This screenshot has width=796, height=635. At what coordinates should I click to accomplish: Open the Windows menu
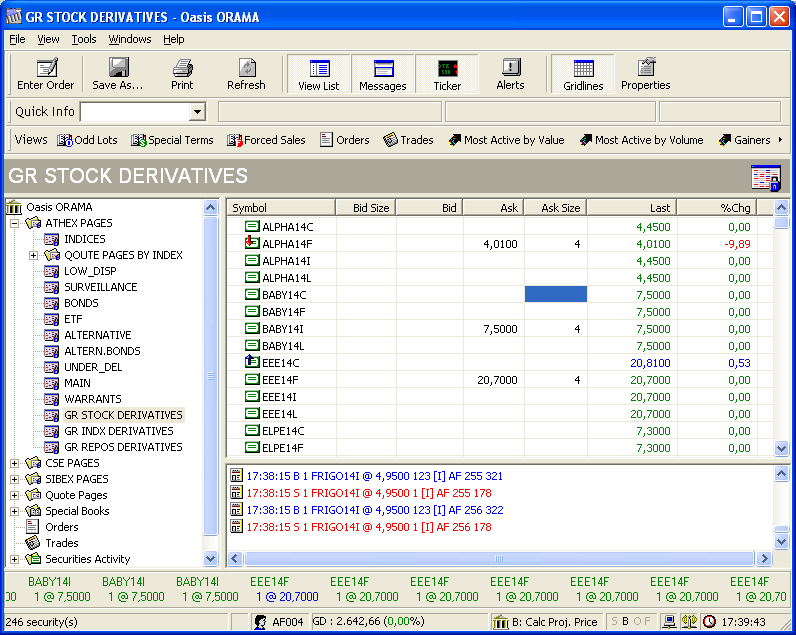(130, 39)
